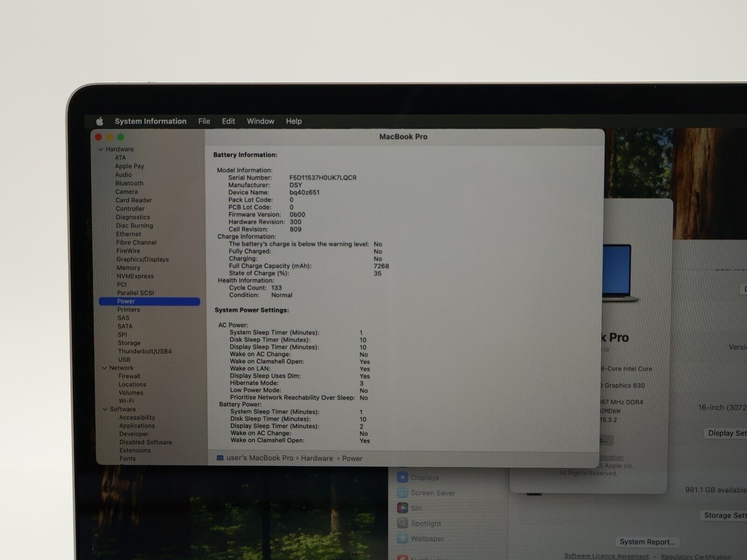The width and height of the screenshot is (747, 560).
Task: Select Thunderbolt/USB4 in the sidebar
Action: (145, 351)
